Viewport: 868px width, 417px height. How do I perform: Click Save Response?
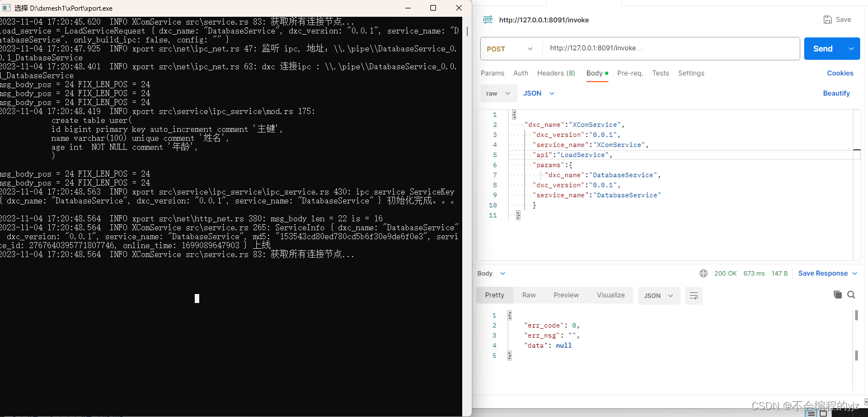click(823, 273)
